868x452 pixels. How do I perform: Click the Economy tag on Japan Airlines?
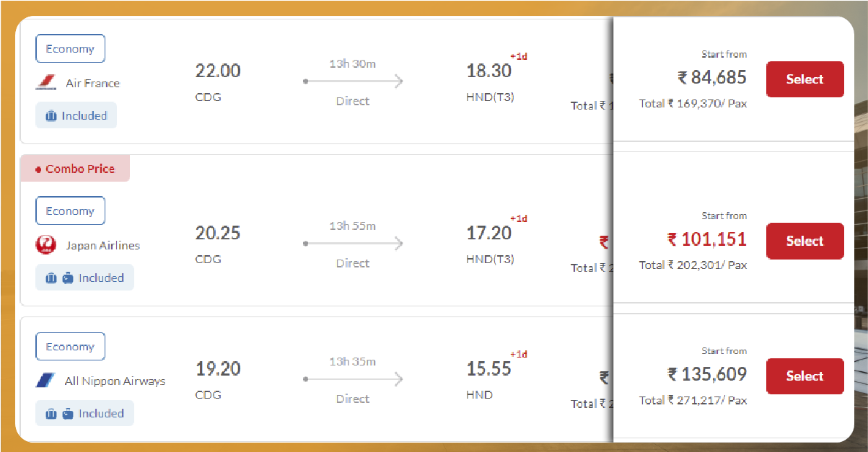point(70,211)
